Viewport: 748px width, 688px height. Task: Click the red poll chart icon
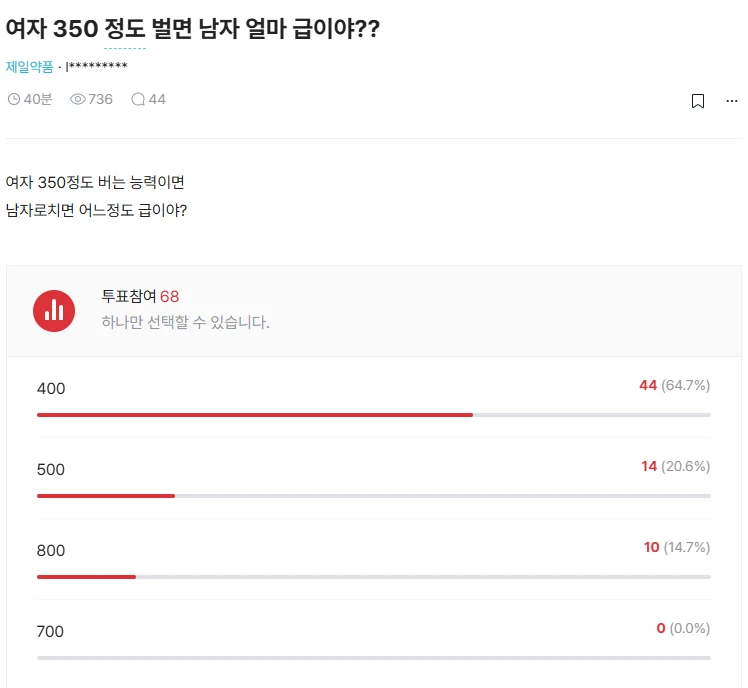54,311
